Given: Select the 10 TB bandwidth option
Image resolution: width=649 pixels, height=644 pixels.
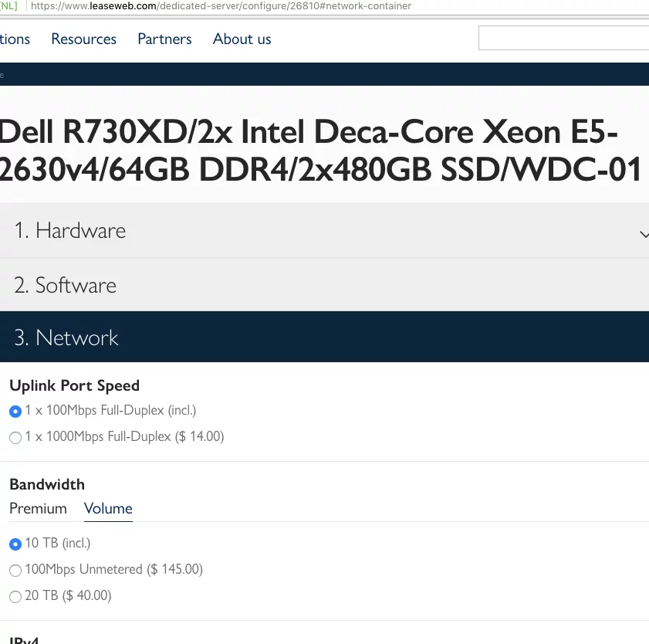Looking at the screenshot, I should pyautogui.click(x=15, y=544).
